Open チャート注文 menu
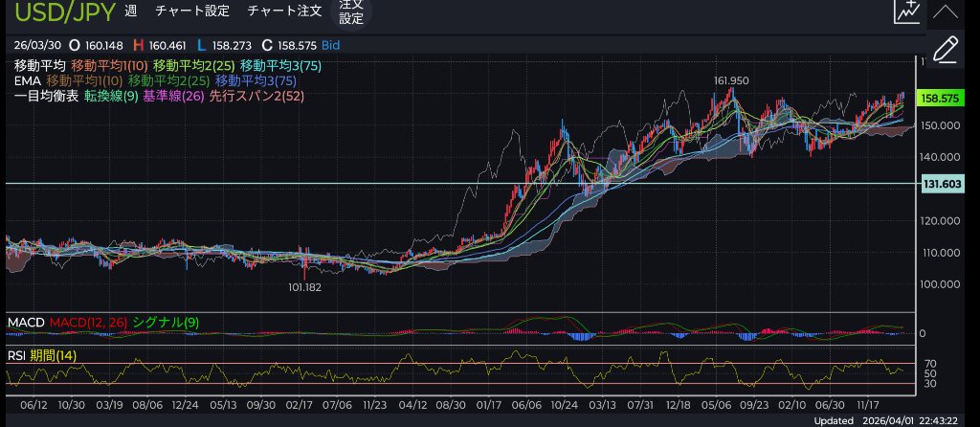Screen dimensions: 980x427 [x=284, y=11]
